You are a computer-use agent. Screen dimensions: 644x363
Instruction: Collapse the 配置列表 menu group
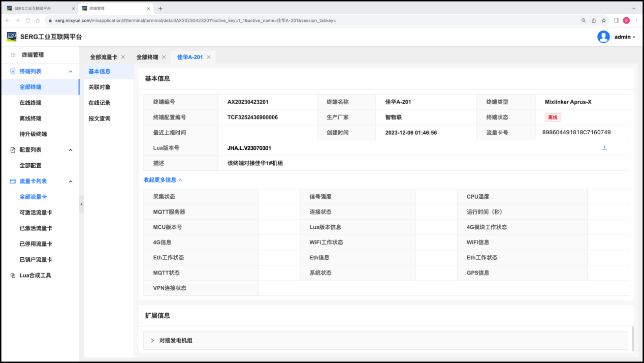(x=71, y=150)
